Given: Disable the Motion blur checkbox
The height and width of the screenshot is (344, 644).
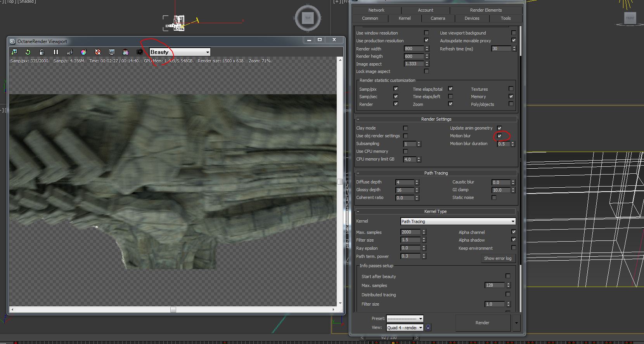Looking at the screenshot, I should (499, 136).
